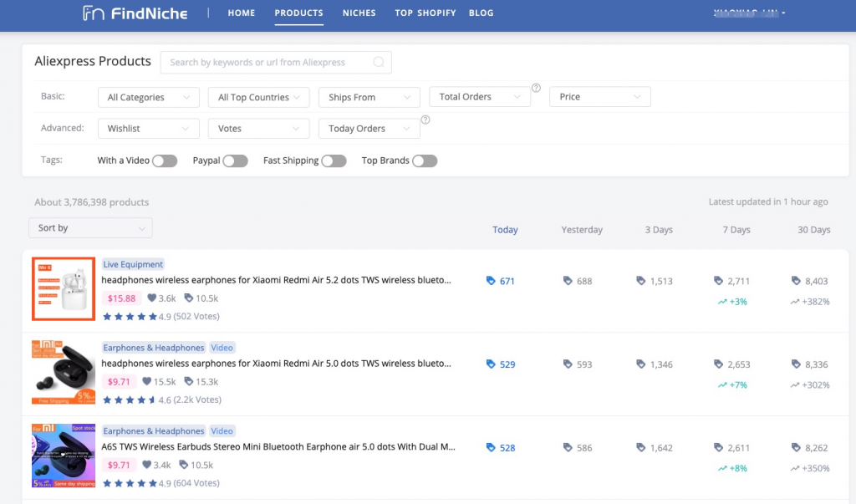Switch to the Today column tab
856x504 pixels.
point(505,230)
